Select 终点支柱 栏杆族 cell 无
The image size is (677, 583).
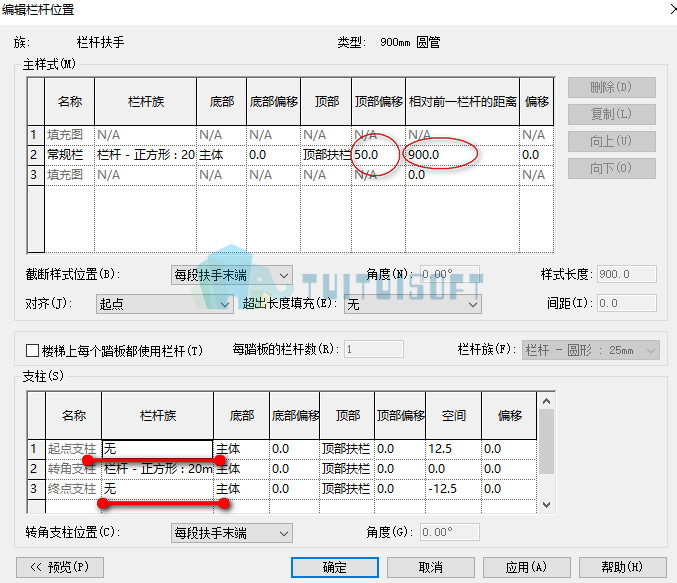point(157,489)
